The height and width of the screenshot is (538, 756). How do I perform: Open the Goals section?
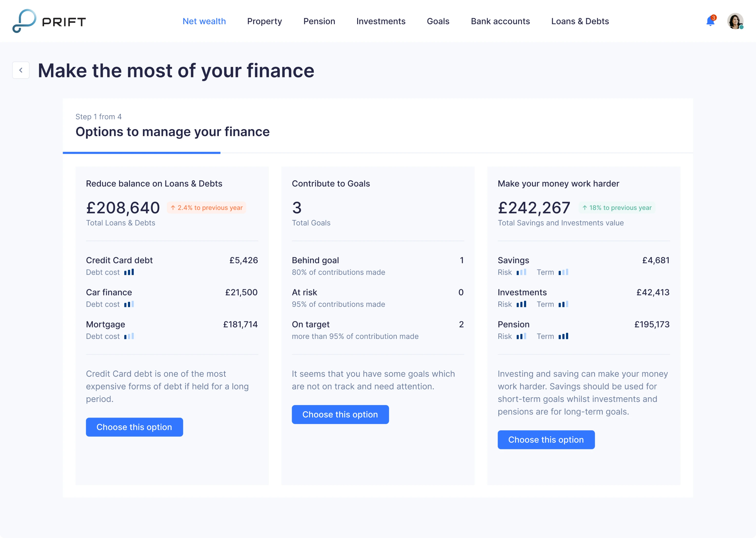438,21
